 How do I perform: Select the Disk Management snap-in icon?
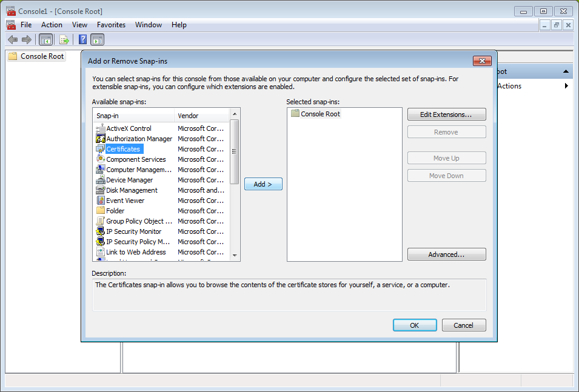coord(101,190)
